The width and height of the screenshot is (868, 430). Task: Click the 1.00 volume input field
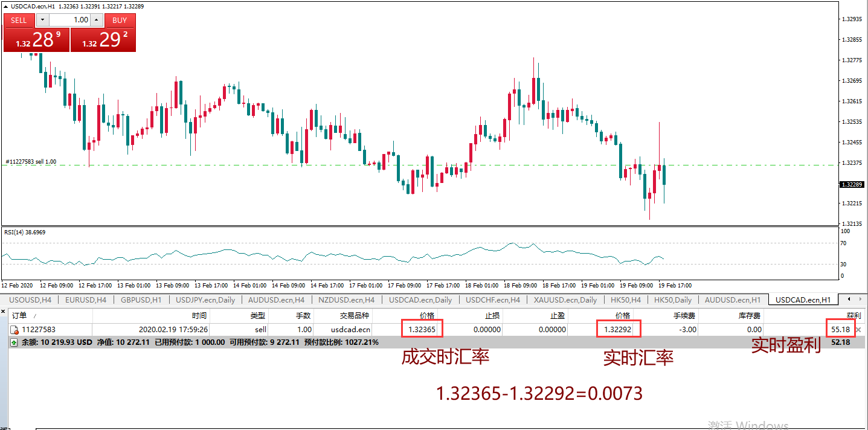pos(69,20)
